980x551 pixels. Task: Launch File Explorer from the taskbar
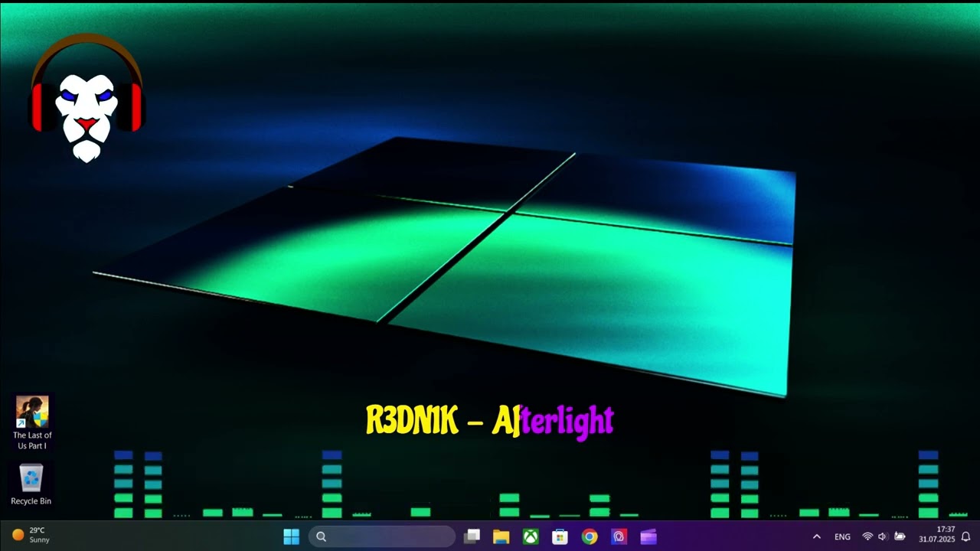[x=501, y=536]
